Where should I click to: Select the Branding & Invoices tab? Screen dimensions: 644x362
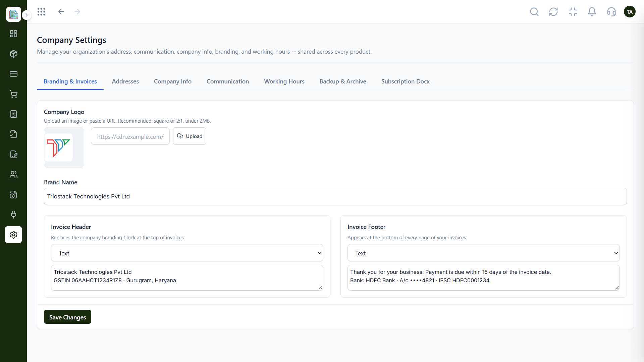pyautogui.click(x=70, y=81)
